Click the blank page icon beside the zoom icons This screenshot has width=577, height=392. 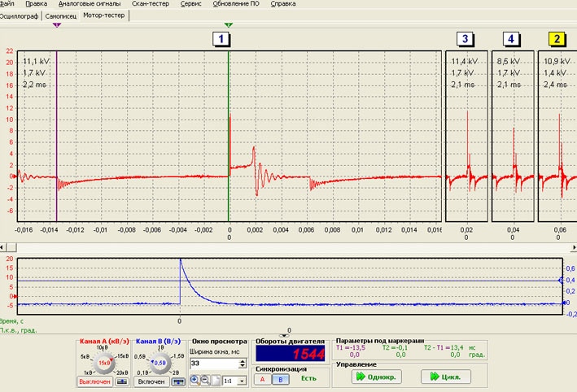(x=216, y=381)
